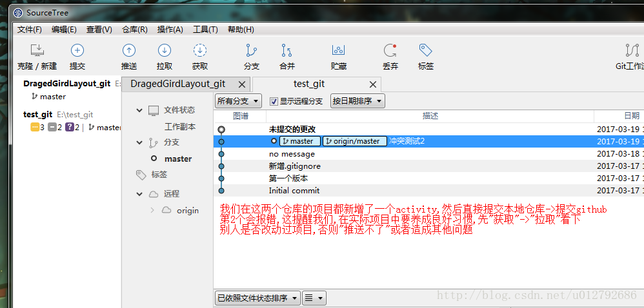The image size is (644, 308).
Task: Select the 冲突测试2 commit row
Action: tap(428, 142)
